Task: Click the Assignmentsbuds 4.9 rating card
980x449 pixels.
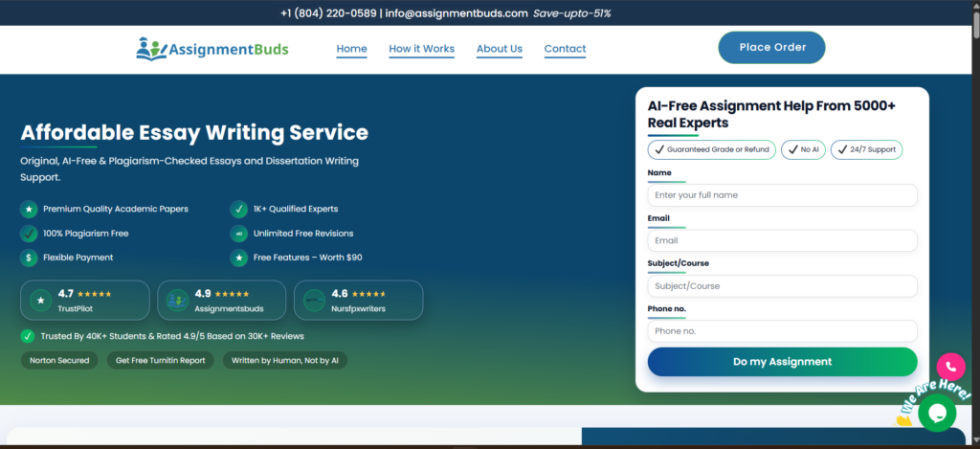Action: tap(222, 301)
